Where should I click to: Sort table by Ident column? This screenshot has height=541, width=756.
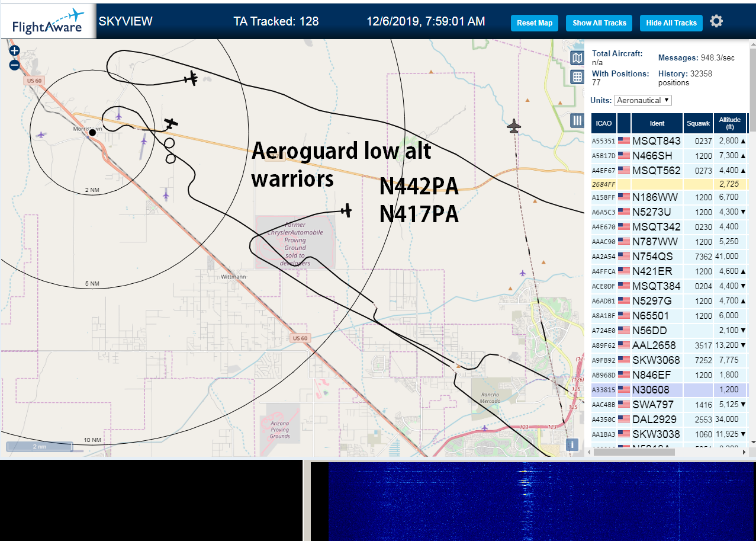click(657, 123)
